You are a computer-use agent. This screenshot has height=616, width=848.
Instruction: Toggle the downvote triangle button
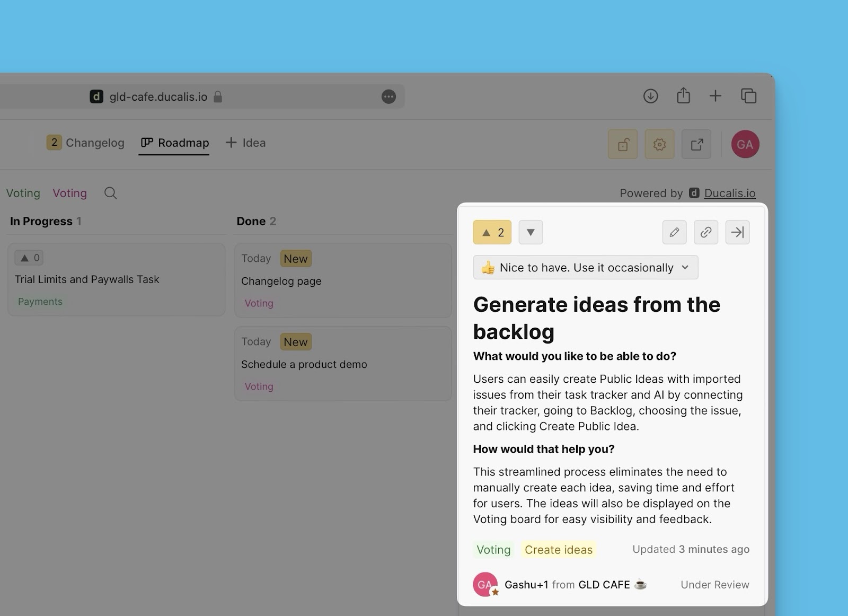point(531,232)
